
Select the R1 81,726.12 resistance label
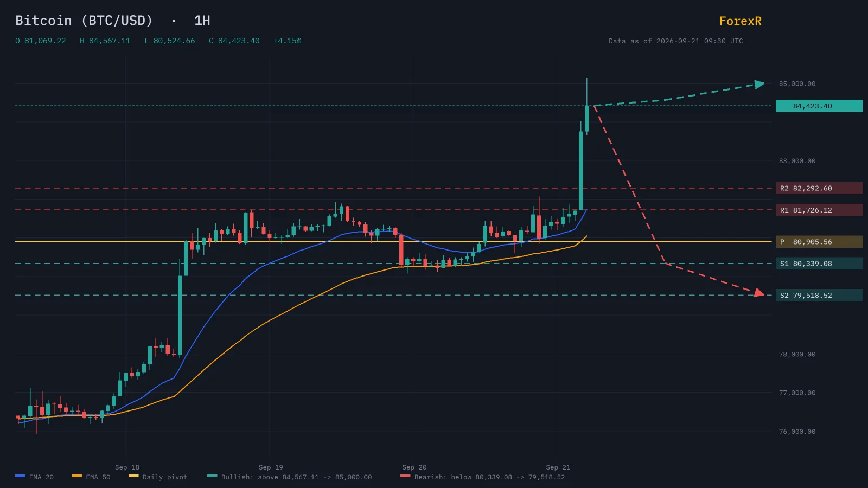coord(819,210)
